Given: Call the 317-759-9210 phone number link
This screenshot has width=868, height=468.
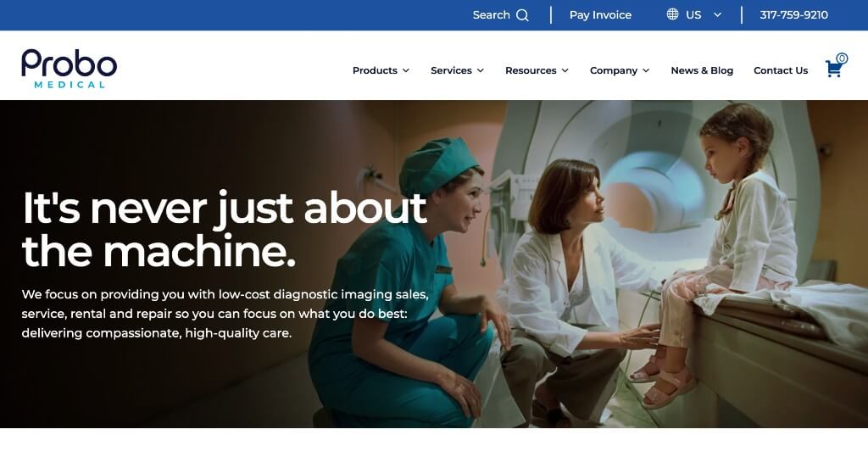Looking at the screenshot, I should [x=793, y=15].
